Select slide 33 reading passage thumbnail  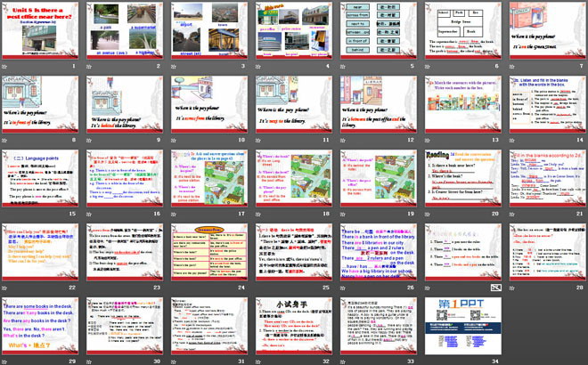pyautogui.click(x=379, y=326)
